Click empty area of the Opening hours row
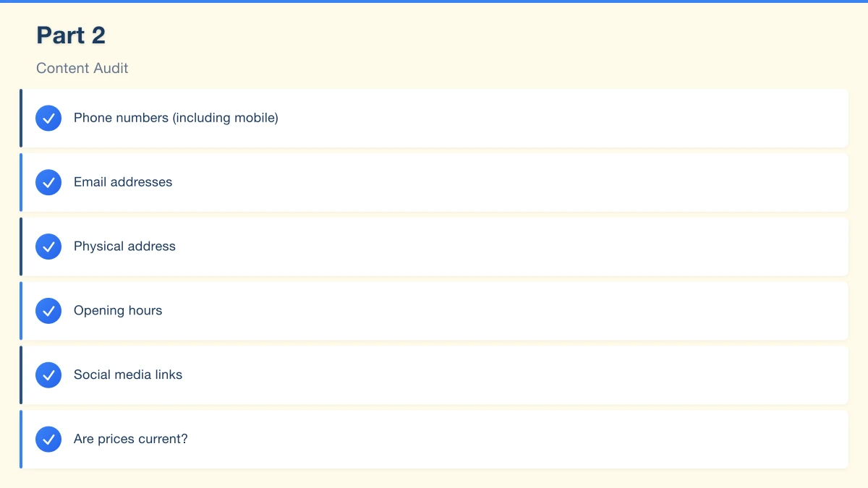868x488 pixels. pyautogui.click(x=506, y=311)
